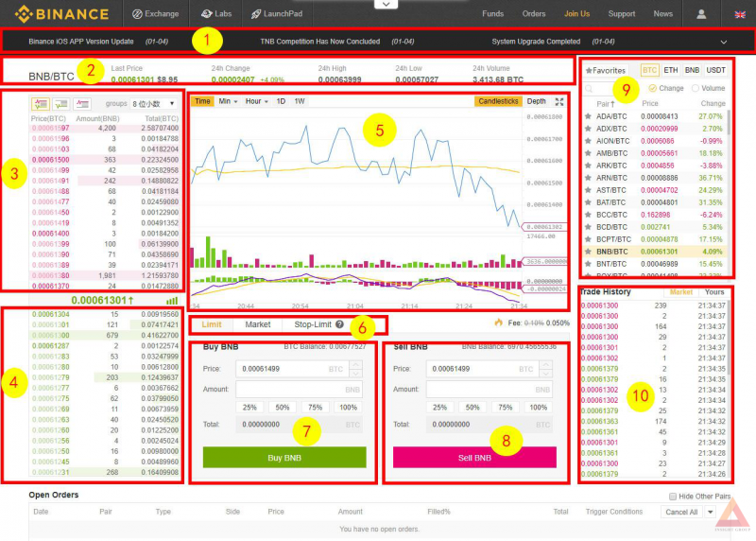
Task: Set buy amount to 50%
Action: coord(282,408)
